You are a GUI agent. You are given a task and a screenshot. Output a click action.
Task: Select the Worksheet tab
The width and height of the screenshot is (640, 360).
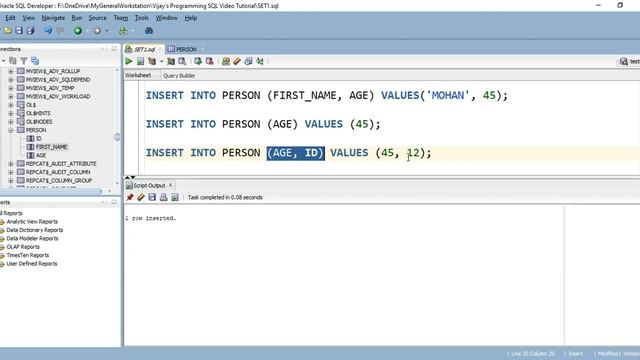click(x=138, y=76)
